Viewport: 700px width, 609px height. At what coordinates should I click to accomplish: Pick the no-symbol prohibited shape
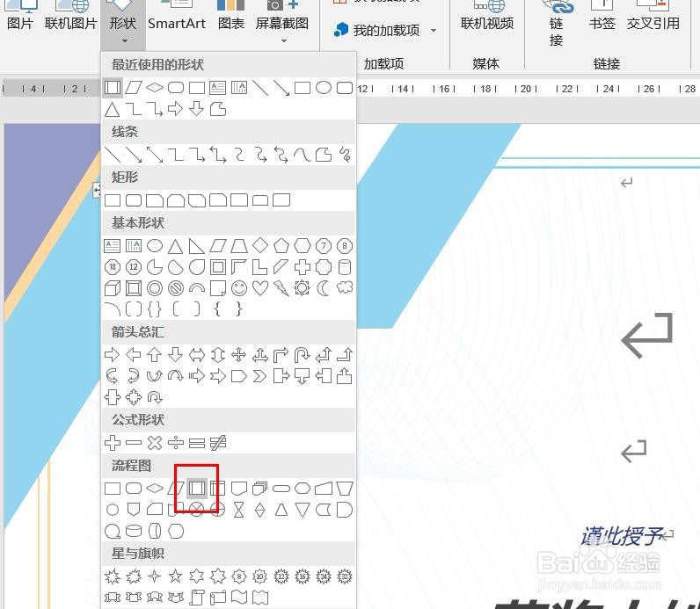[176, 288]
